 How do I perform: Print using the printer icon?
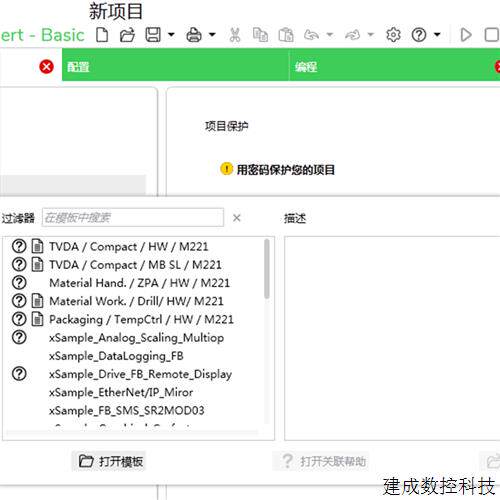194,35
